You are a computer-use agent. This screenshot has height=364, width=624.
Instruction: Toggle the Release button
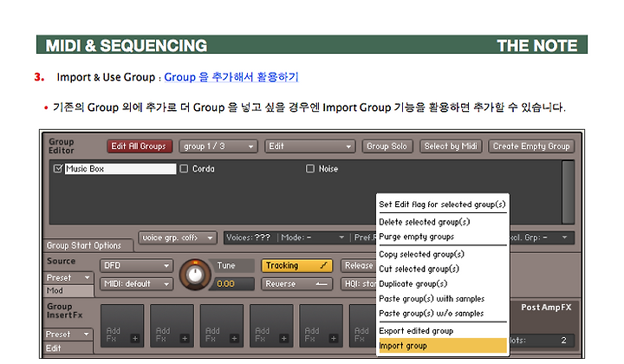click(x=358, y=265)
